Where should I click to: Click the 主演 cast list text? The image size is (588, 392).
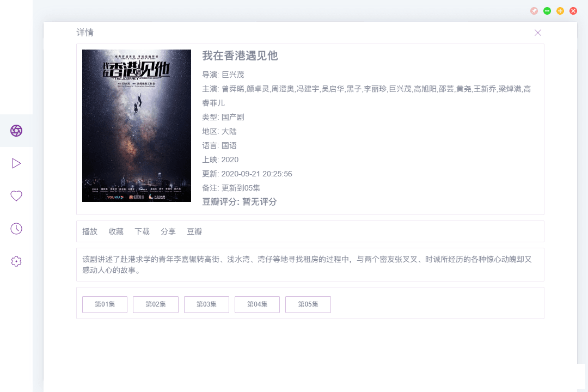pyautogui.click(x=366, y=96)
